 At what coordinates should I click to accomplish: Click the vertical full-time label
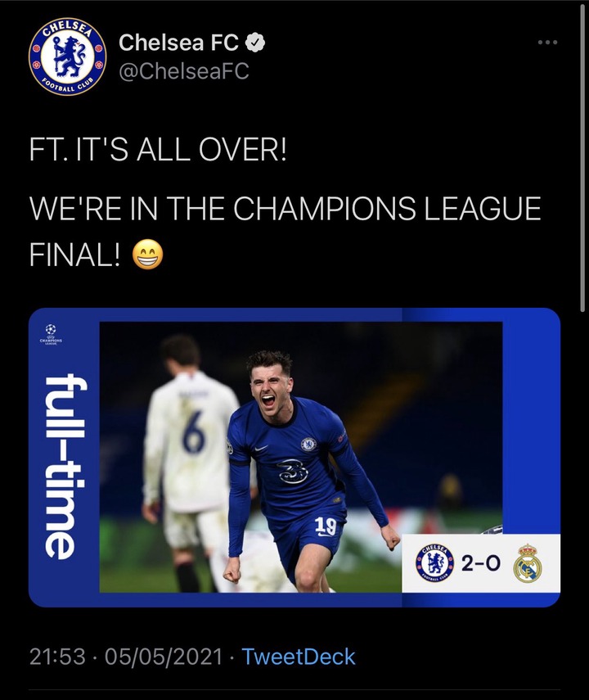pyautogui.click(x=61, y=466)
